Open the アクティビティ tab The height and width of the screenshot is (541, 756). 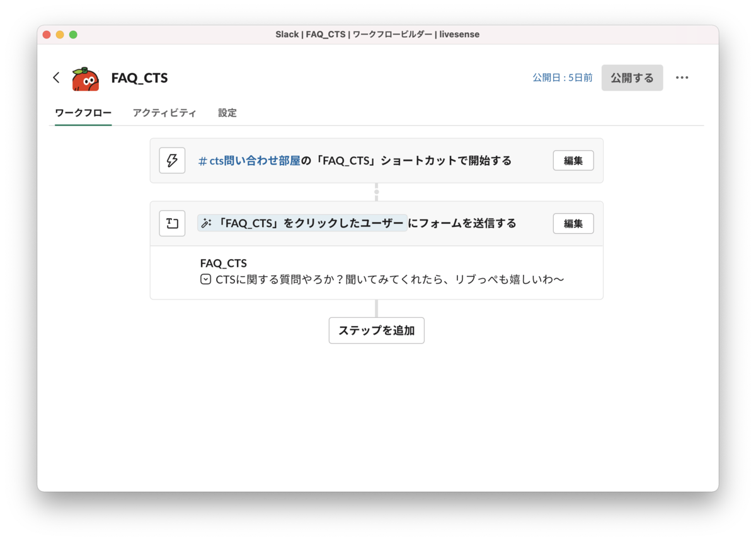click(164, 113)
